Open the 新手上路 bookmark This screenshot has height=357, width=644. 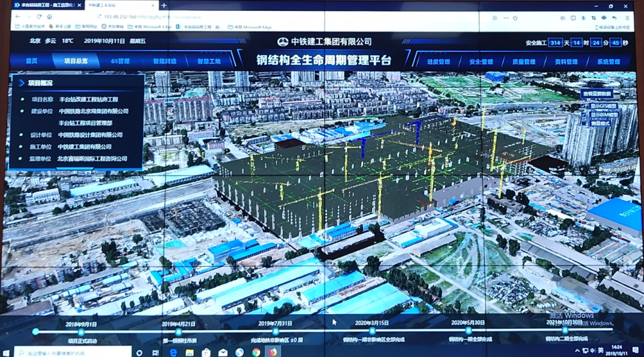[60, 27]
